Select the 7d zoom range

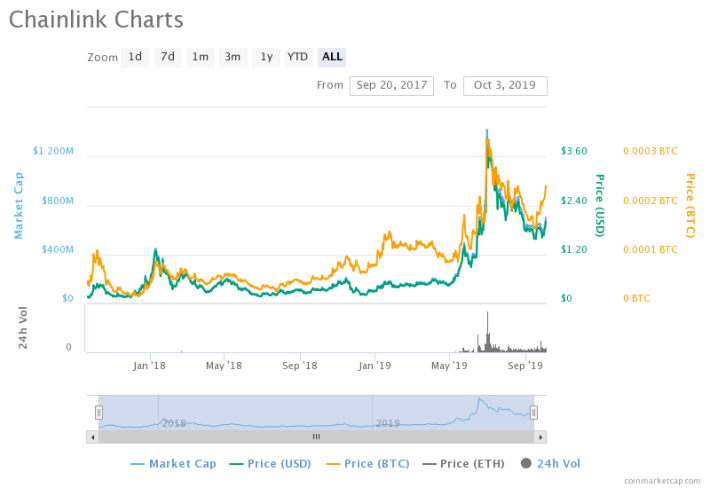pyautogui.click(x=168, y=57)
